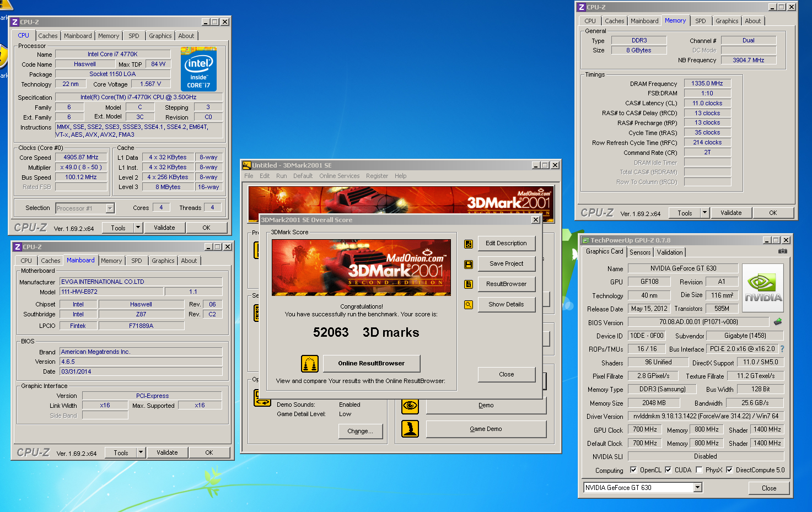Click the Change... button
Image resolution: width=812 pixels, height=512 pixels.
(360, 431)
